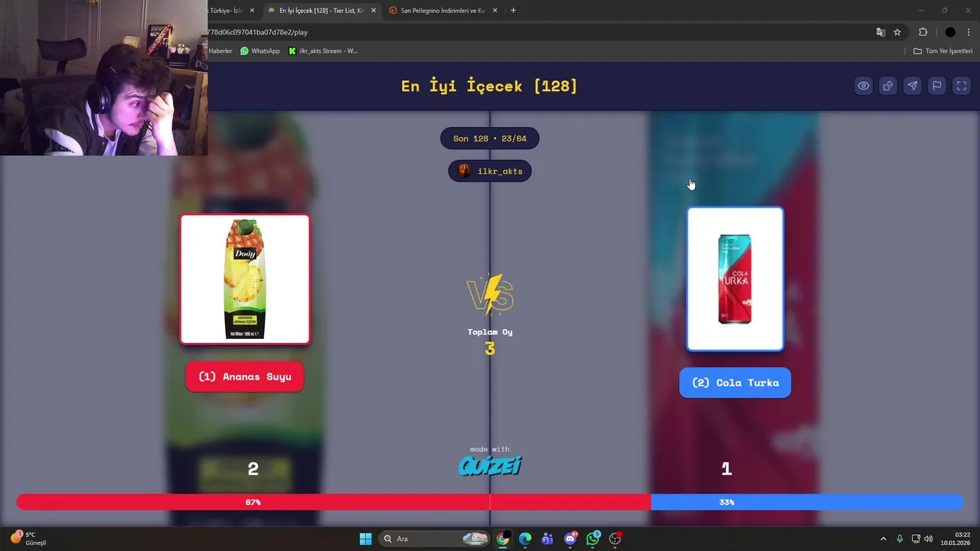Screen dimensions: 980x551
Task: Click the Son 128 • 23/64 round indicator
Action: 490,139
